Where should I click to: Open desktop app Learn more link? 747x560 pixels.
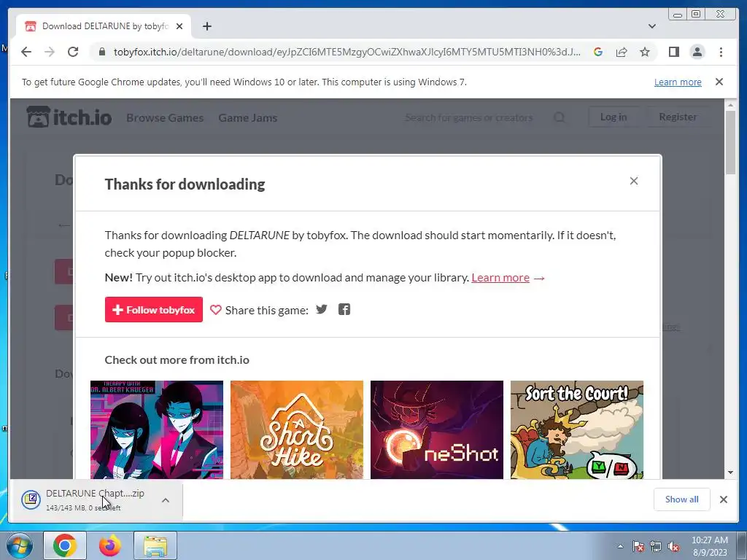click(x=500, y=278)
